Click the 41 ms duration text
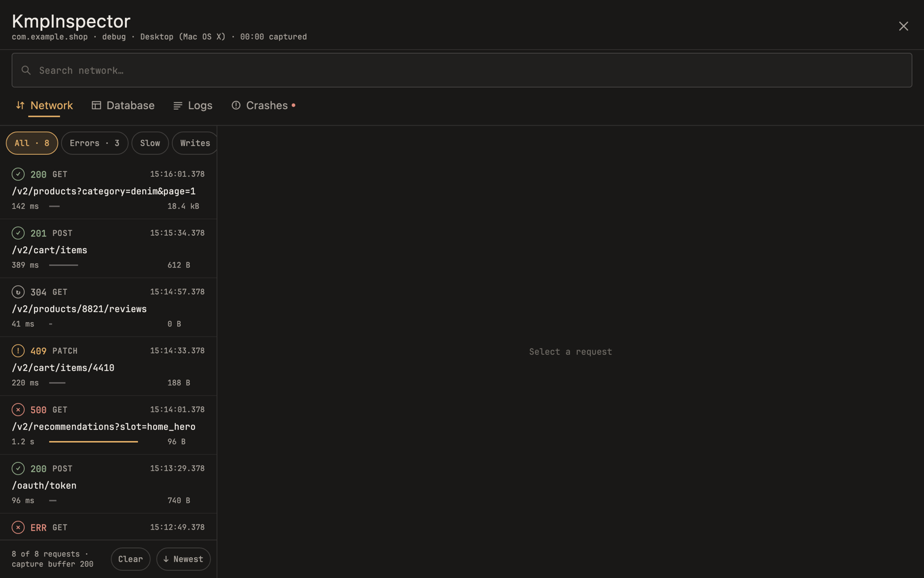 click(23, 324)
